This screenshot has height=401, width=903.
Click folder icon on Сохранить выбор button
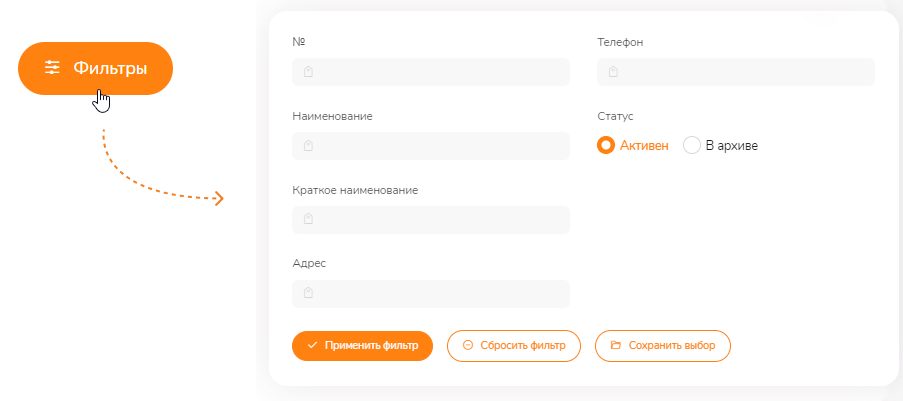(x=616, y=346)
